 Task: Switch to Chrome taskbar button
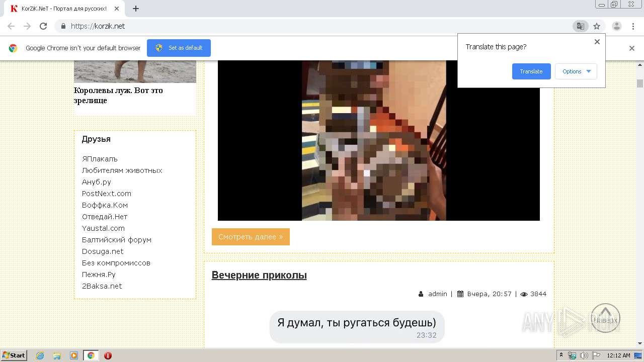coord(91,355)
